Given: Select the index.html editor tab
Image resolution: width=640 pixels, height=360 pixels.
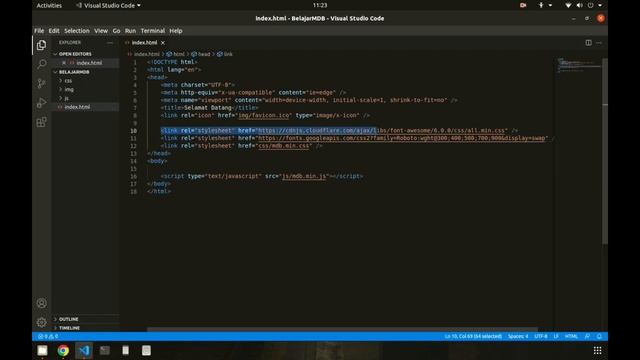Looking at the screenshot, I should click(x=145, y=42).
